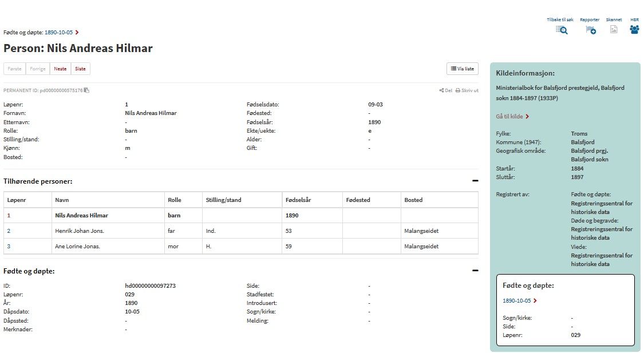Open person number 2 in the table
644x353 pixels.
(9, 231)
